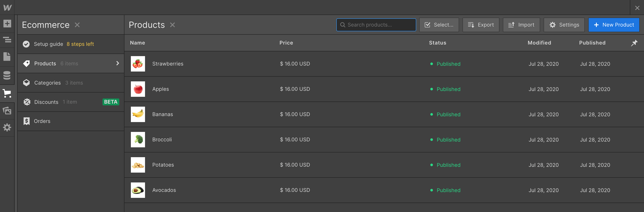Open the Add Elements panel

tap(7, 23)
